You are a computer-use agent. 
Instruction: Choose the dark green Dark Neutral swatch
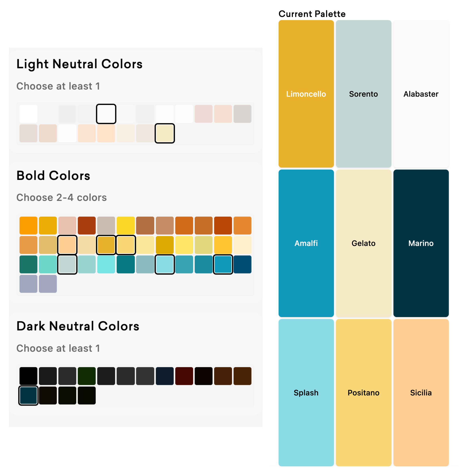point(87,376)
